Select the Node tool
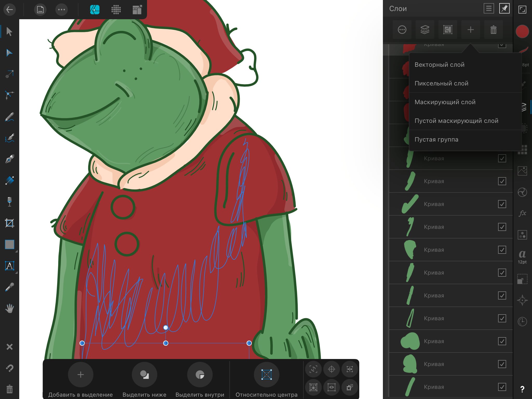 click(9, 53)
